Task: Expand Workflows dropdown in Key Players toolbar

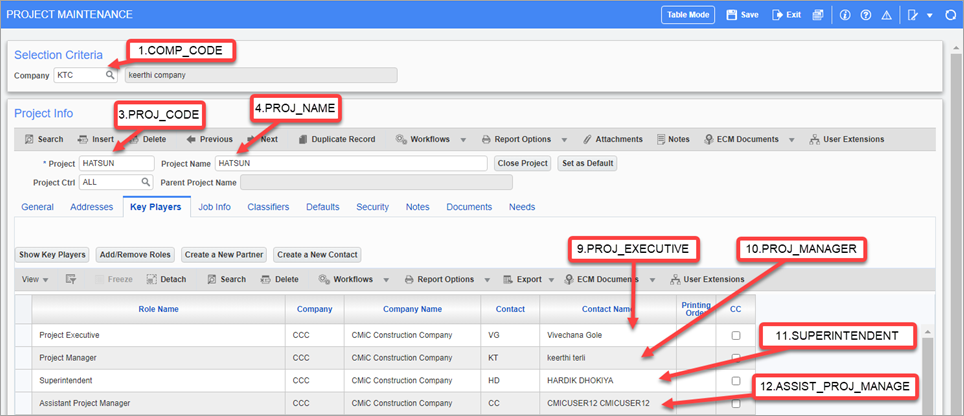Action: (386, 280)
